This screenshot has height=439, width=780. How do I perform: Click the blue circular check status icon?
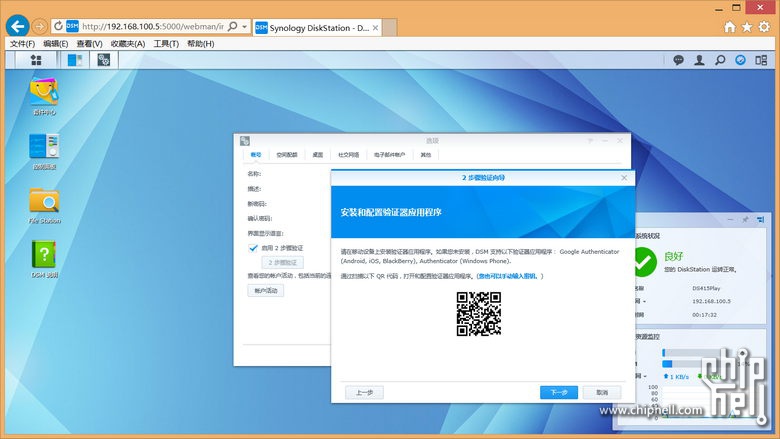(x=740, y=60)
